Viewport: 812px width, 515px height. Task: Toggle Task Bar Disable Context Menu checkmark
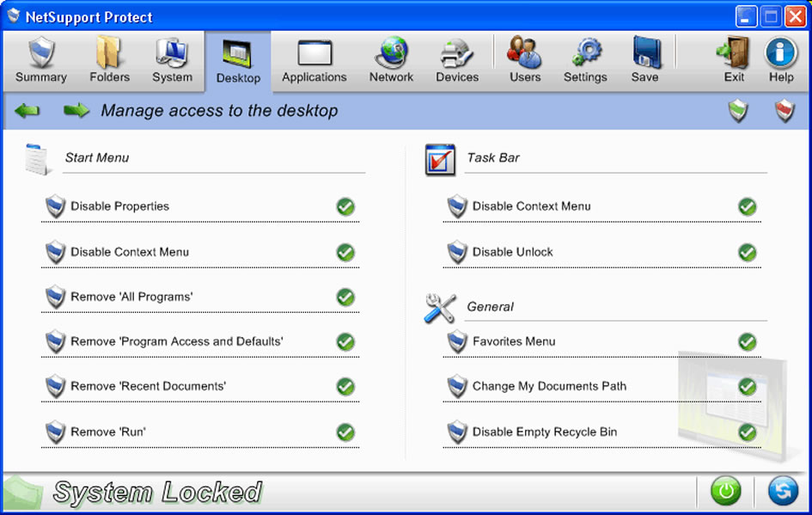pos(748,206)
